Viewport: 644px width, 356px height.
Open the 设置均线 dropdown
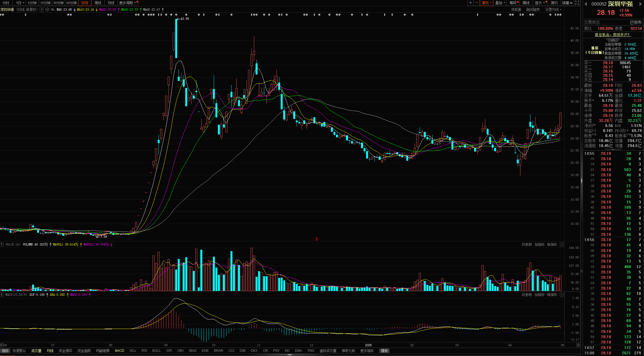pos(553,9)
